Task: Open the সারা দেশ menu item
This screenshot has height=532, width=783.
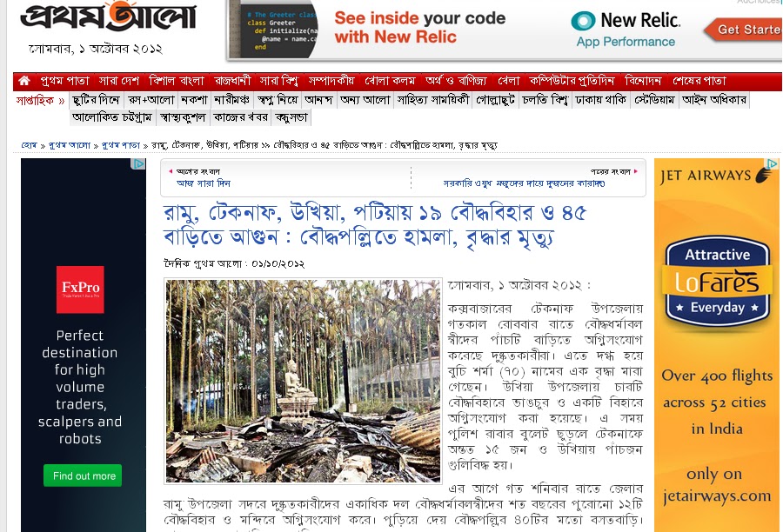Action: [x=119, y=80]
